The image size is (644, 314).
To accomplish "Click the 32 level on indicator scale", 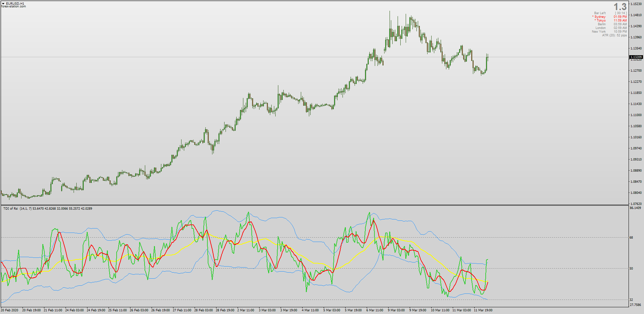I will coord(631,300).
